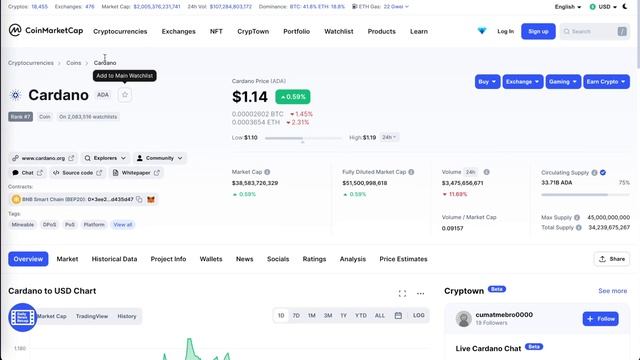Screen dimensions: 640x360
Task: Open the NFT nav menu
Action: 216,31
